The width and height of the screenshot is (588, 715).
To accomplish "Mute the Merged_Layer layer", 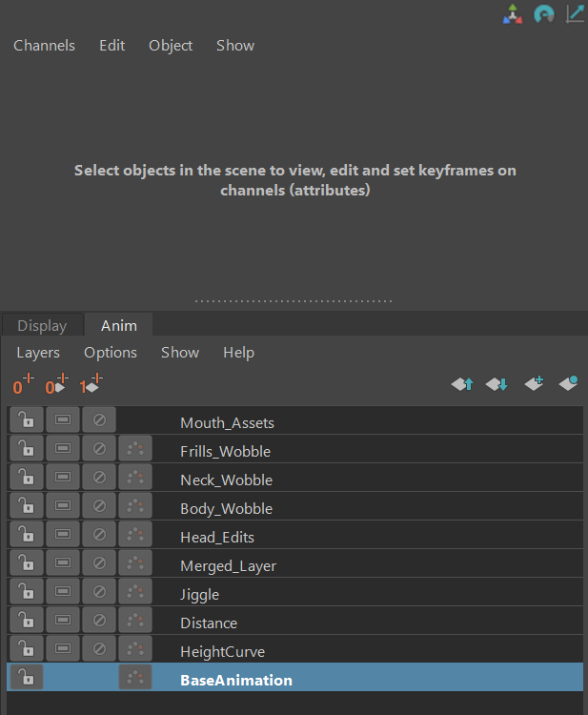I will [99, 563].
